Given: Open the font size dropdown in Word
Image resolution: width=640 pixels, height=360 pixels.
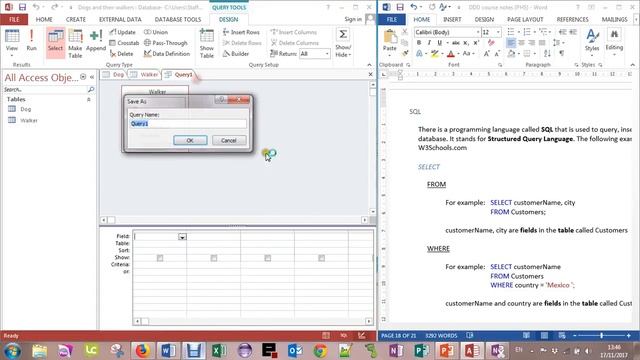Looking at the screenshot, I should 498,32.
